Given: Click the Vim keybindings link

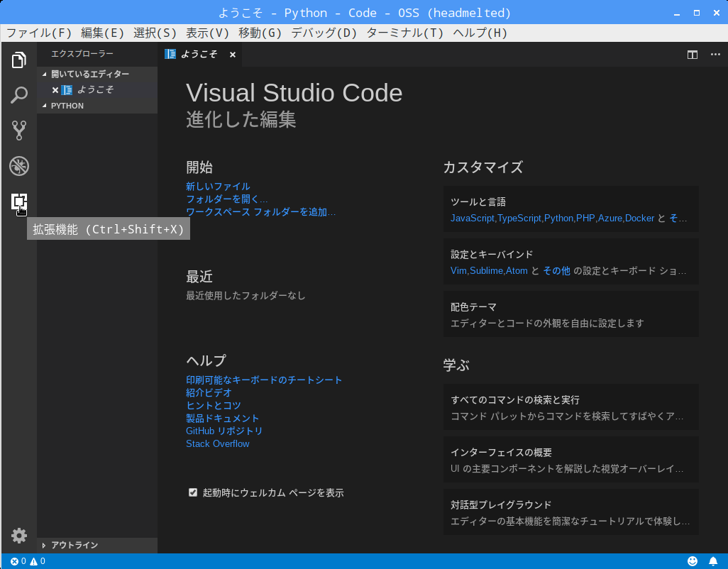Looking at the screenshot, I should pos(458,270).
